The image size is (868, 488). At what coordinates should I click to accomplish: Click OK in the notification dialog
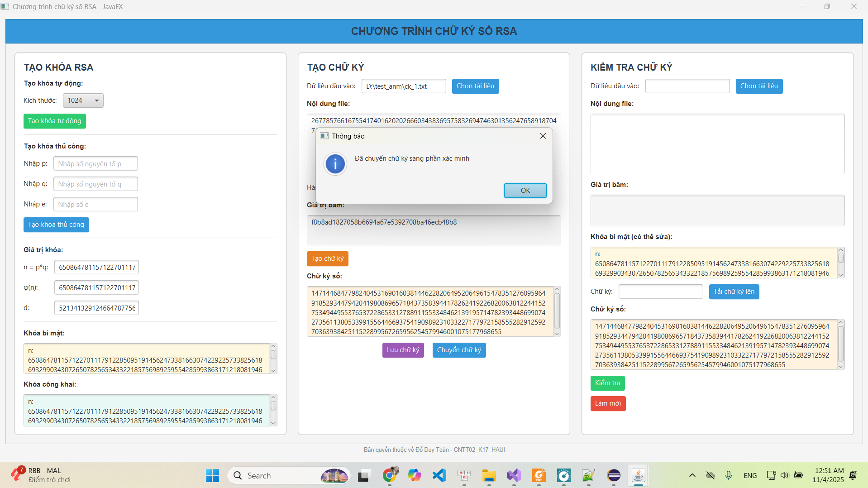tap(525, 191)
